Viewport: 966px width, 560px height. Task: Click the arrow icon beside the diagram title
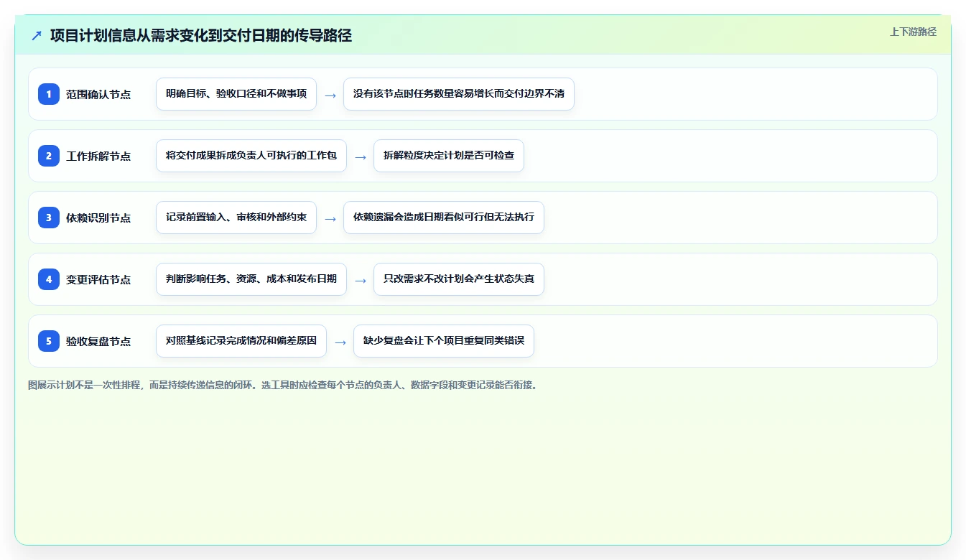coord(37,36)
